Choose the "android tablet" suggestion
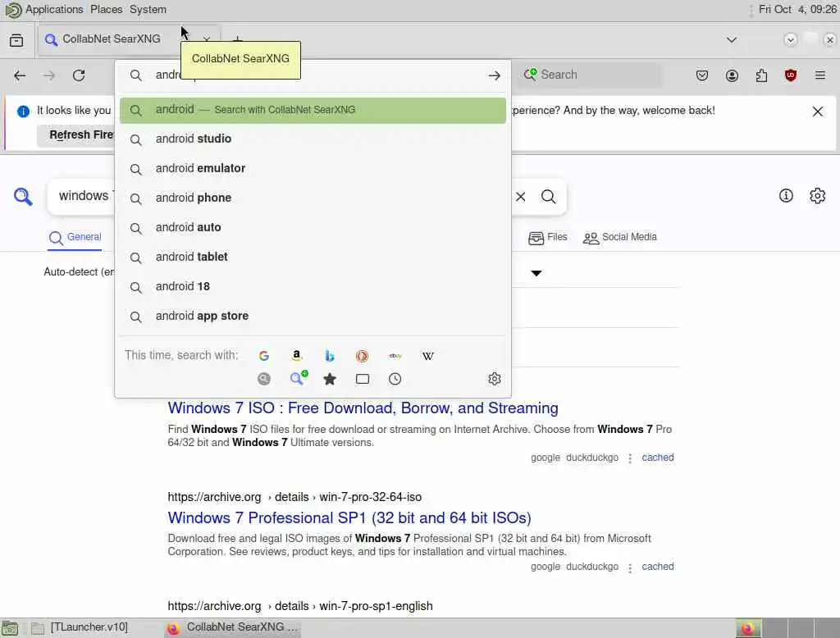This screenshot has height=638, width=840. click(313, 257)
